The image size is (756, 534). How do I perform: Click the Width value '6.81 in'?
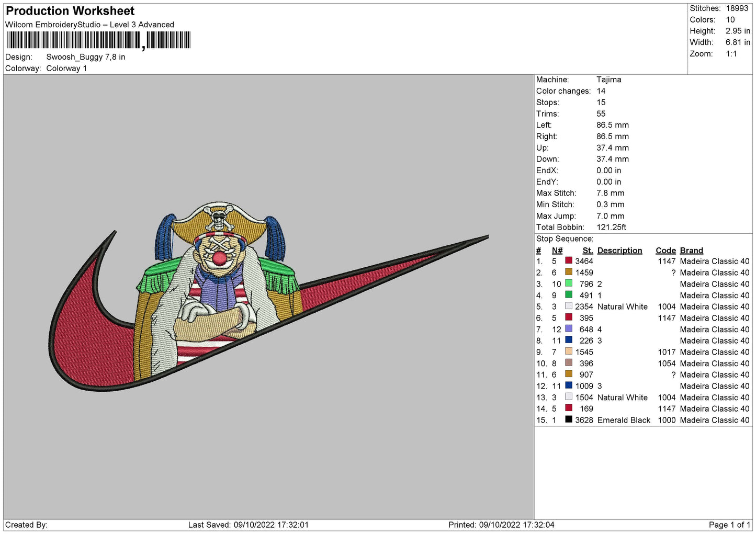(738, 42)
